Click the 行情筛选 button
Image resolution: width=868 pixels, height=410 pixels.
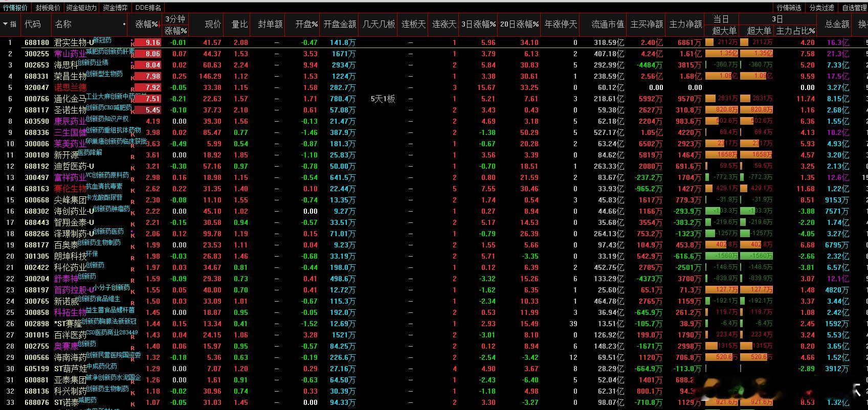[x=789, y=8]
